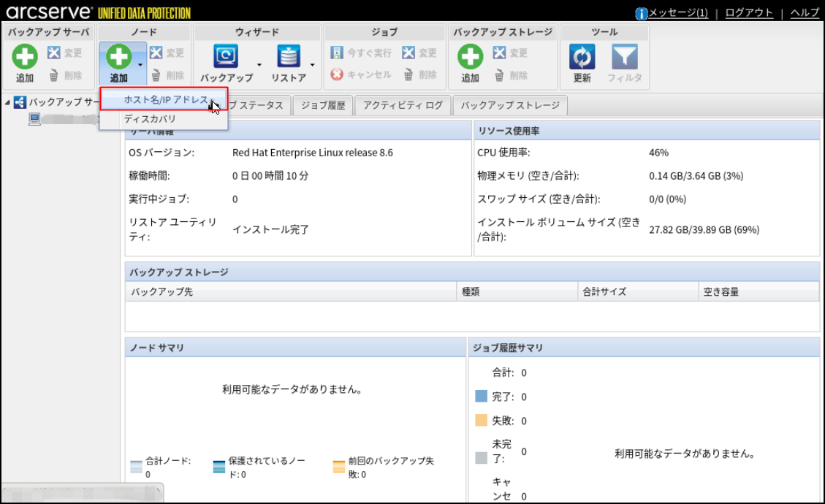Open the Restore (リストア) wizard icon
825x504 pixels.
click(289, 58)
